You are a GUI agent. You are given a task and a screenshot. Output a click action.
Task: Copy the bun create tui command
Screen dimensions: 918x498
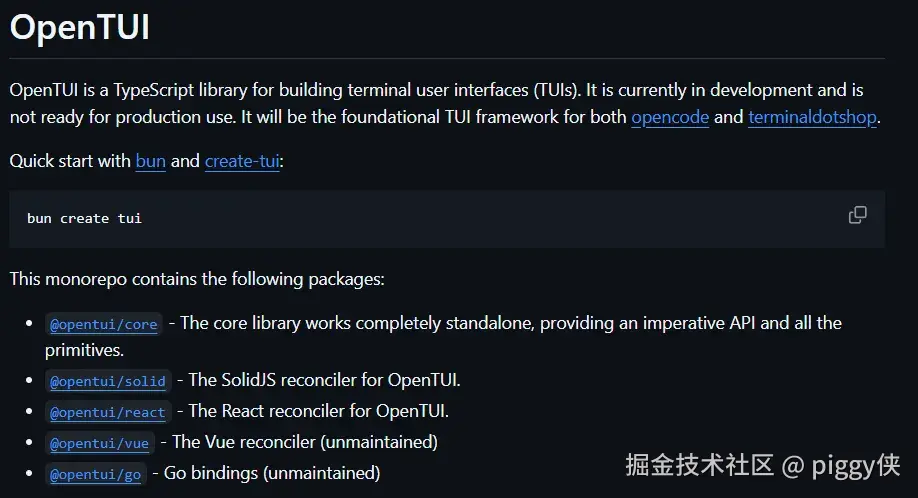[x=857, y=215]
